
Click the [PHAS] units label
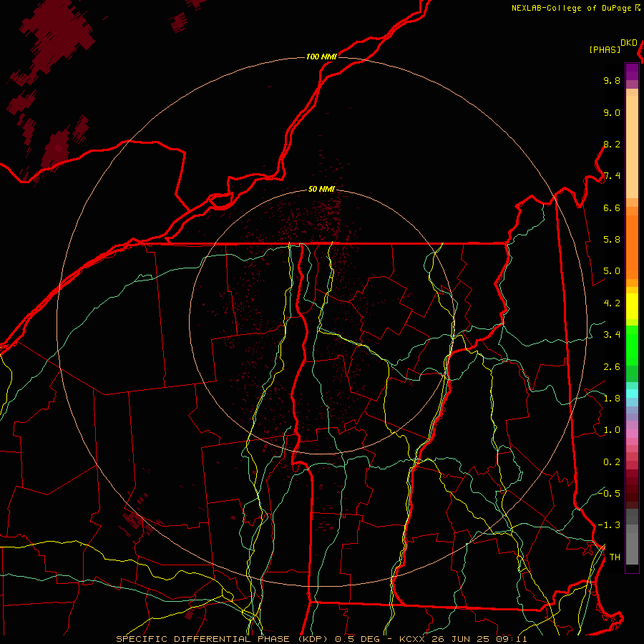(605, 49)
